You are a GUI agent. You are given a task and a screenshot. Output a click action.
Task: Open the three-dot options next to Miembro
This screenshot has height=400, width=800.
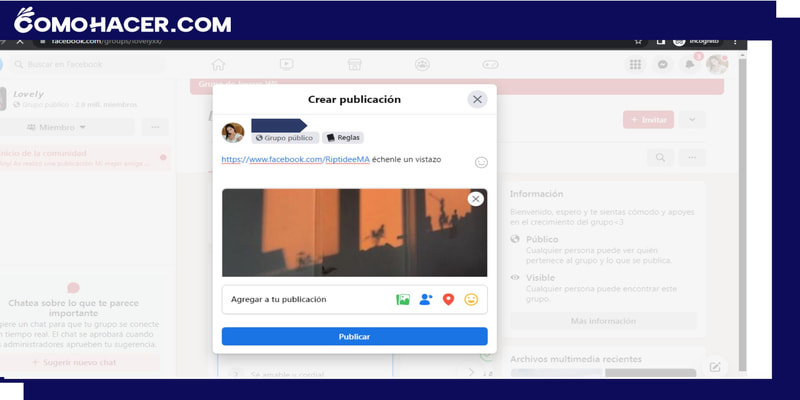point(154,127)
